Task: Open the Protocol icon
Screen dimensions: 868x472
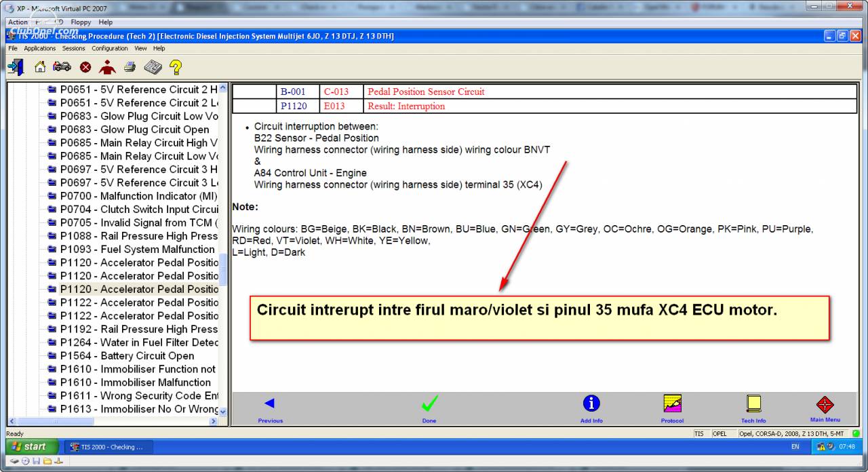Action: pyautogui.click(x=672, y=409)
